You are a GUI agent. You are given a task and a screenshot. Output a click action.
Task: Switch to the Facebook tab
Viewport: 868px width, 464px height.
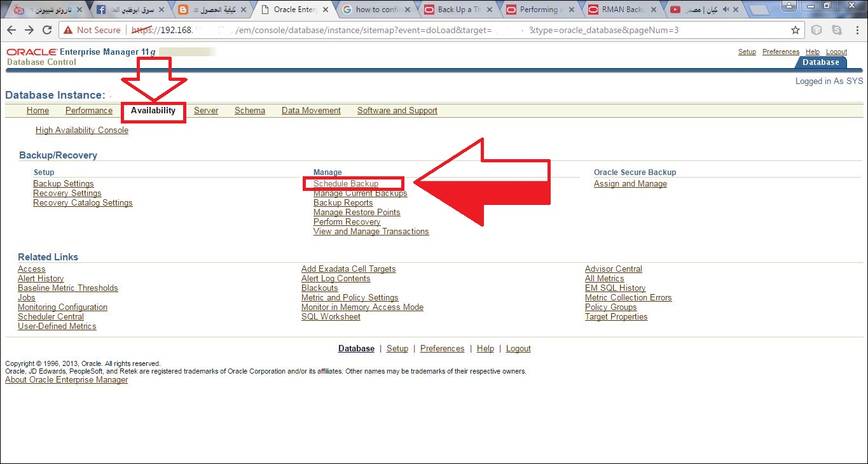[131, 10]
